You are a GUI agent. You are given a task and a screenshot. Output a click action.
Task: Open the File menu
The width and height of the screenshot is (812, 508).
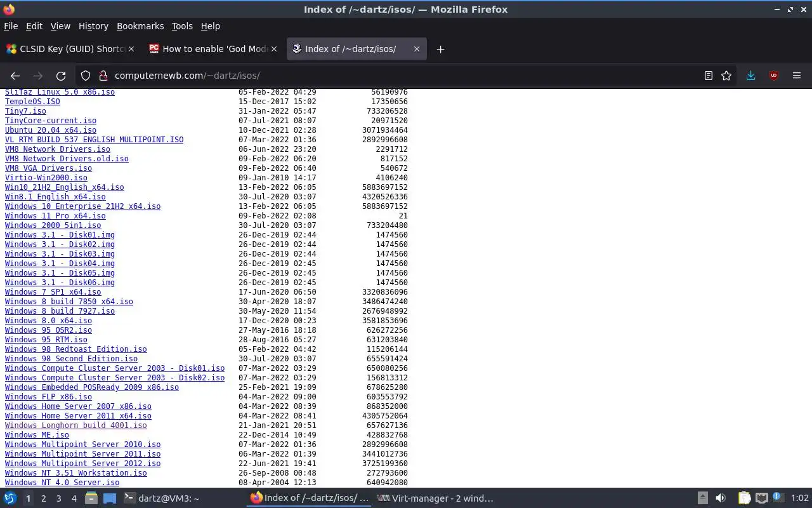pyautogui.click(x=11, y=26)
